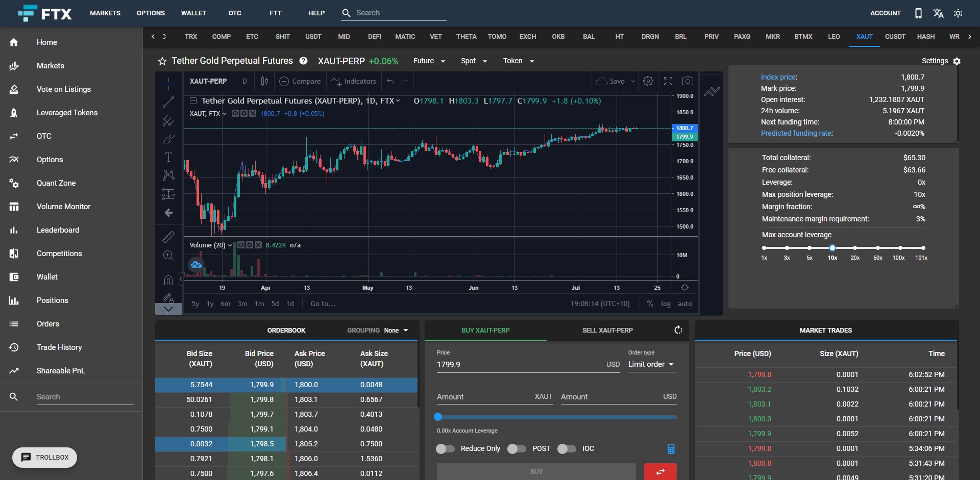Toggle magnet mode in the drawing toolbar

point(168,280)
